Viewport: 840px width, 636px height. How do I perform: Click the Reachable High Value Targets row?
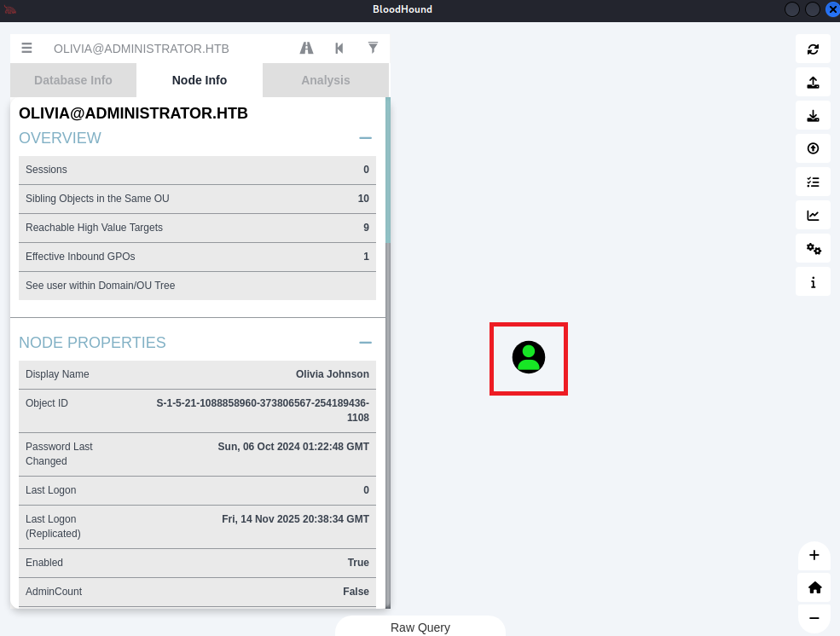tap(197, 228)
